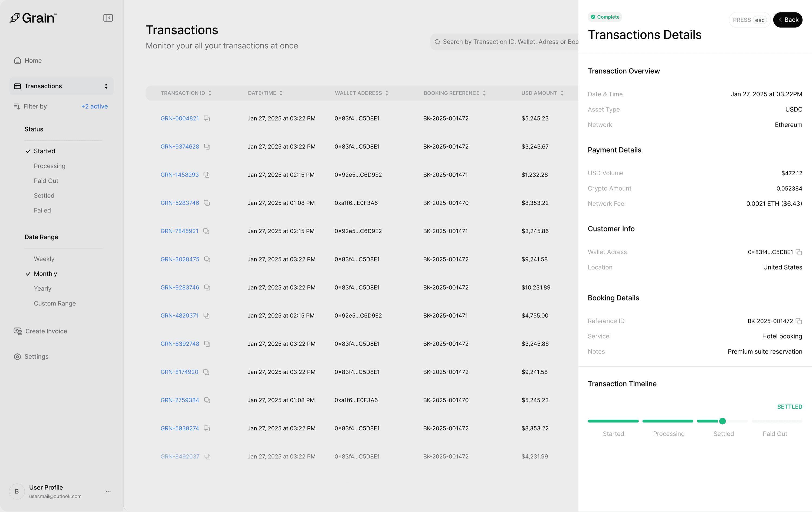Image resolution: width=812 pixels, height=512 pixels.
Task: Copy wallet address in Customer Info
Action: 798,252
